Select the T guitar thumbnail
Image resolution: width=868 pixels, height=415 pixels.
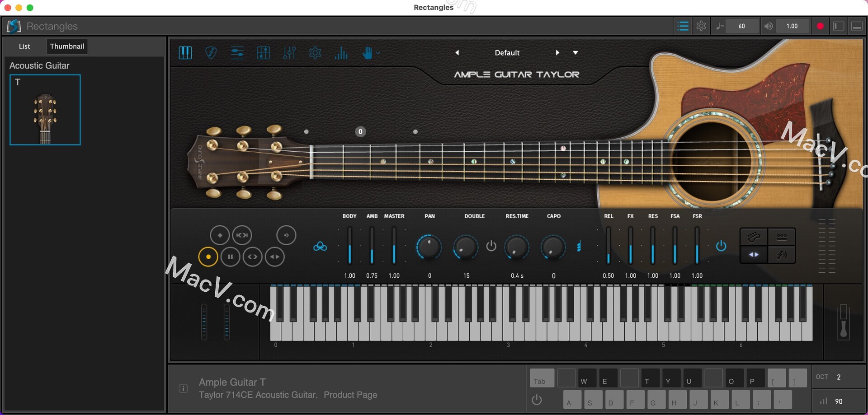(x=45, y=110)
